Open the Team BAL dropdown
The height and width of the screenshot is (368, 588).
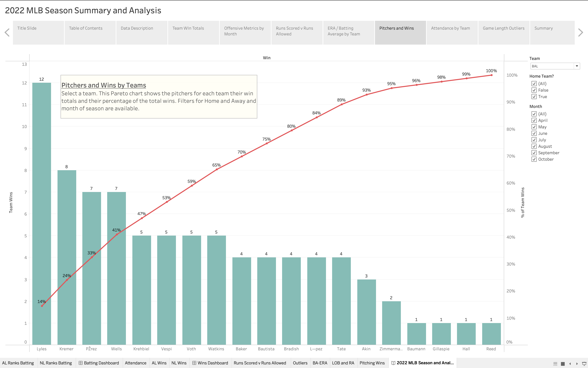click(577, 66)
